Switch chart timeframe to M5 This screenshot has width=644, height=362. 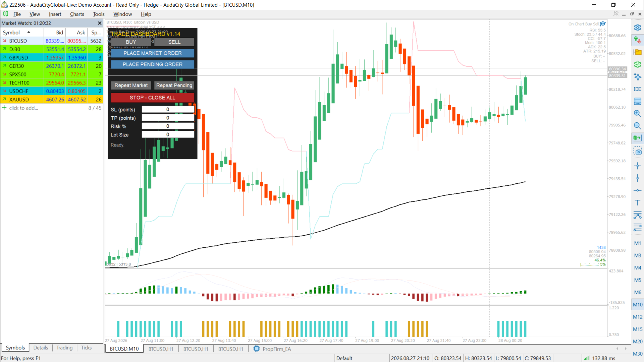coord(637,280)
